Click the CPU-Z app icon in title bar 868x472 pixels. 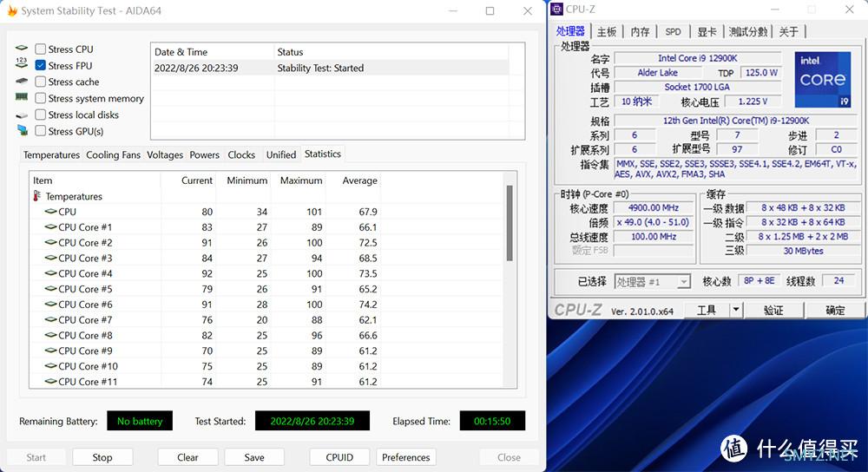tap(557, 10)
